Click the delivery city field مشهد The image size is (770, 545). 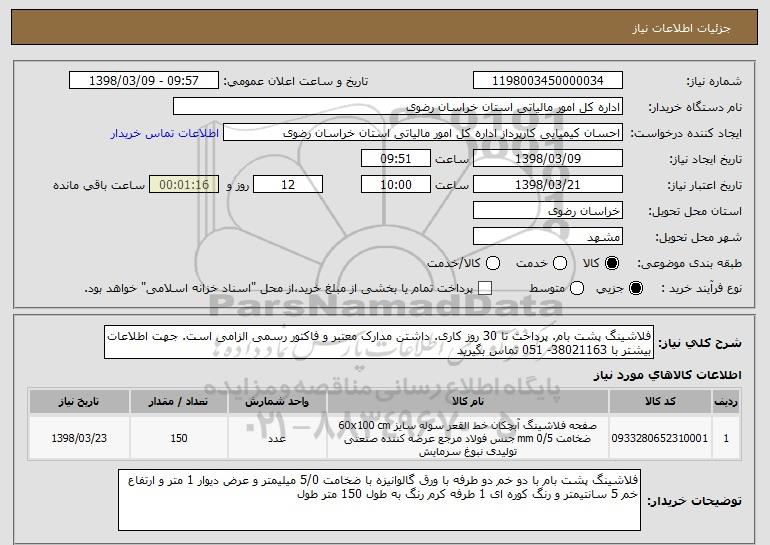click(548, 237)
